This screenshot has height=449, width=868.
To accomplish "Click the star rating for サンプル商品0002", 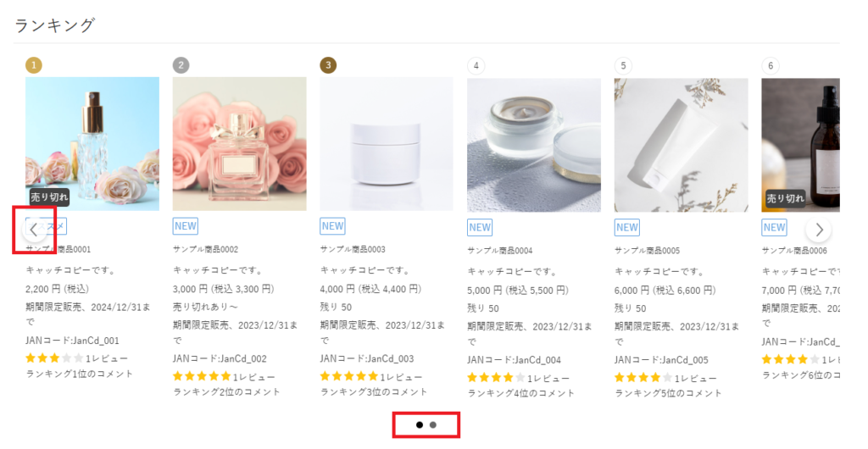I will point(202,376).
